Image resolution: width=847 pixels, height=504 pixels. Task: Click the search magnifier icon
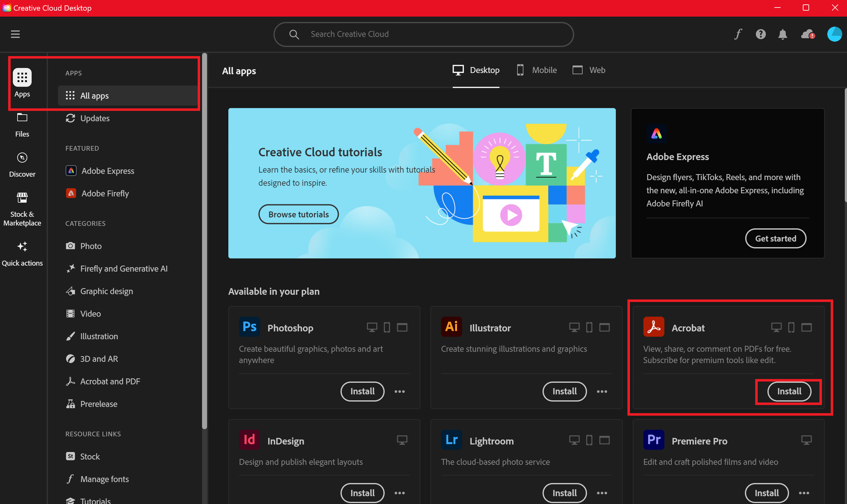point(294,34)
